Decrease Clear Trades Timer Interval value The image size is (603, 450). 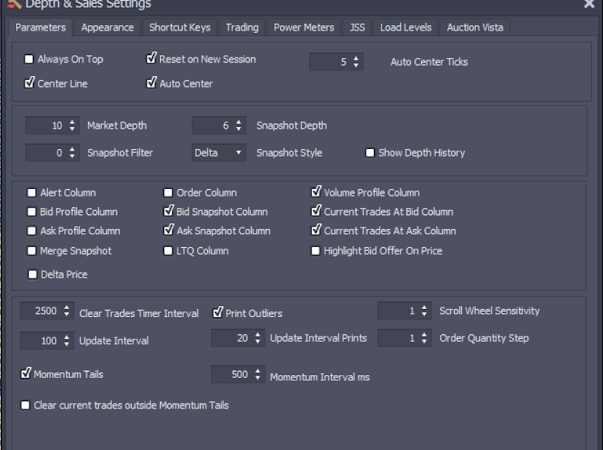point(67,315)
